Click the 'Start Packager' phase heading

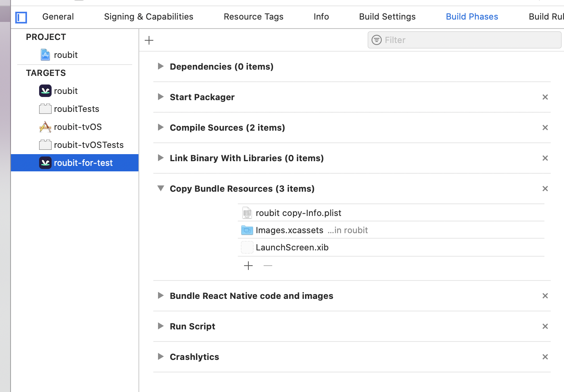pyautogui.click(x=202, y=97)
